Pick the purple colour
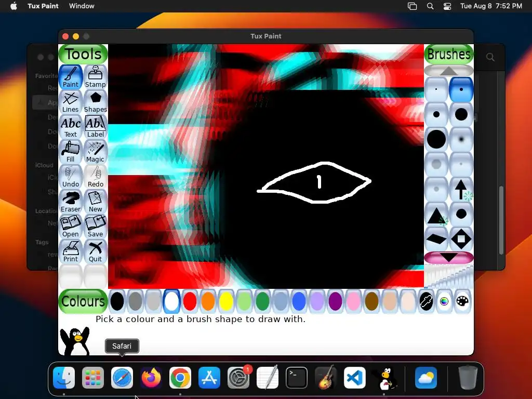This screenshot has height=399, width=532. tap(335, 301)
